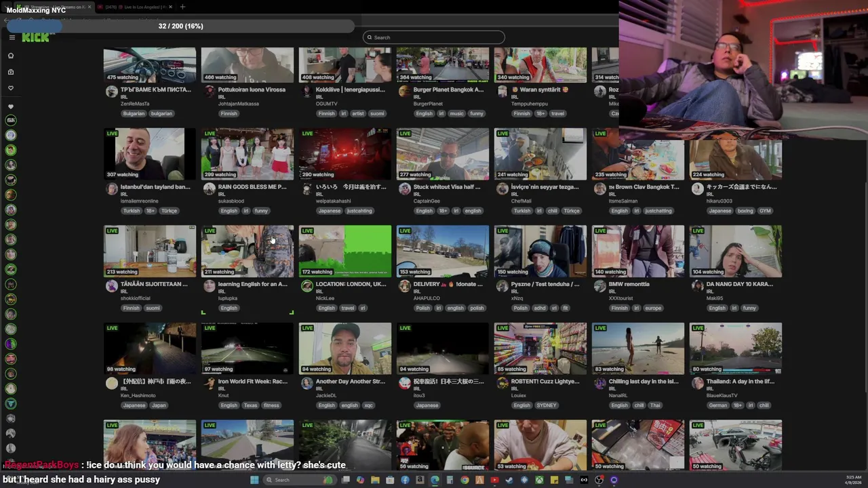Switch to the Live In Los Angeles tab
Viewport: 868px width, 488px height.
tap(134, 7)
